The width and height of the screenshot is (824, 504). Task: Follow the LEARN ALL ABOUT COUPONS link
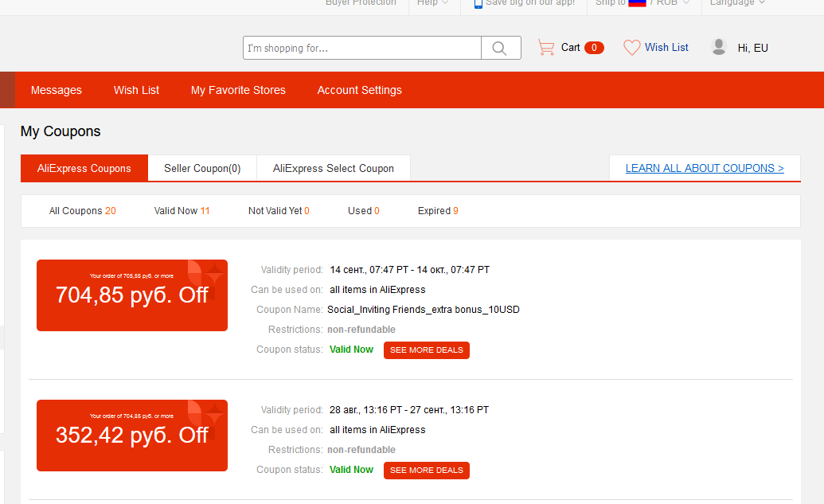(x=705, y=168)
